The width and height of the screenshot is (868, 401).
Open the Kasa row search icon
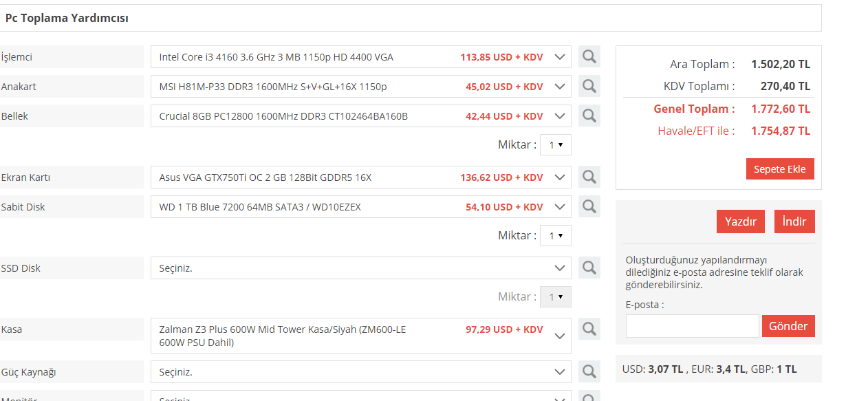click(589, 329)
